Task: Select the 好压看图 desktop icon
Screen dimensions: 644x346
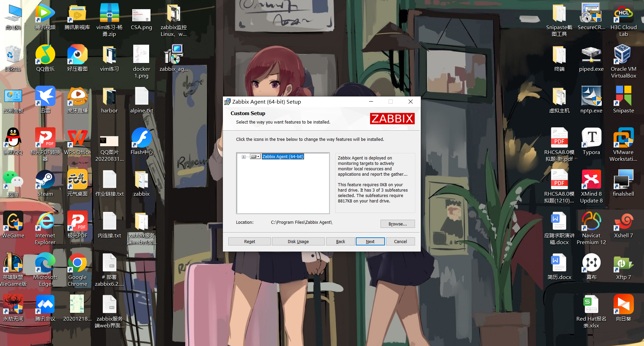Action: pyautogui.click(x=77, y=58)
